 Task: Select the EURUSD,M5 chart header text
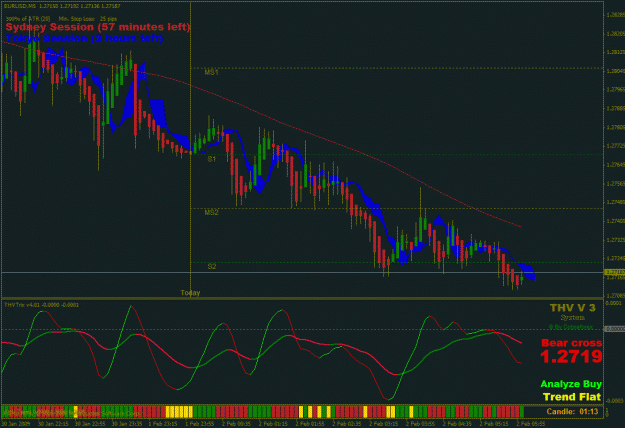pyautogui.click(x=62, y=6)
